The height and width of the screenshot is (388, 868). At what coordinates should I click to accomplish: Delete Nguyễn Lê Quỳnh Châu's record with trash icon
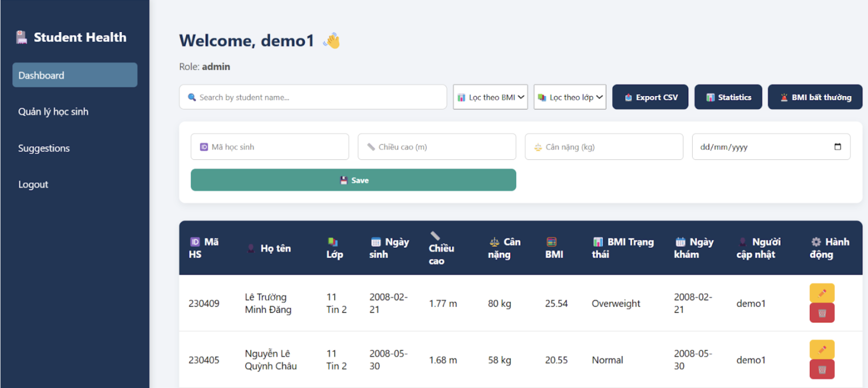click(x=822, y=369)
